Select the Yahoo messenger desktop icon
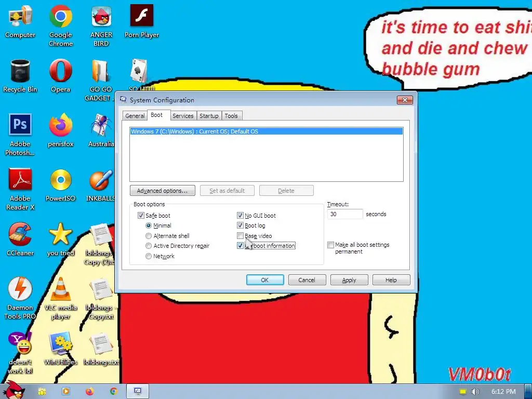 [x=20, y=353]
